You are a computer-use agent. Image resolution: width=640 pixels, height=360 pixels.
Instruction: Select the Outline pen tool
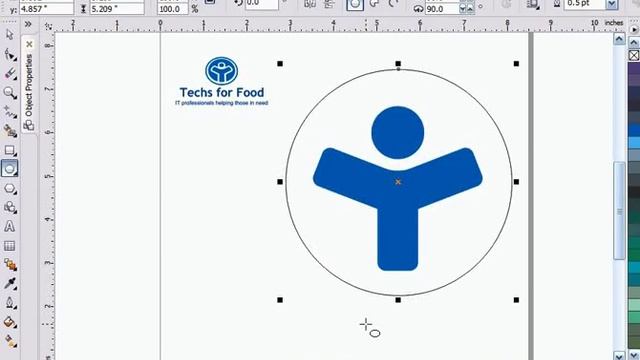point(10,303)
